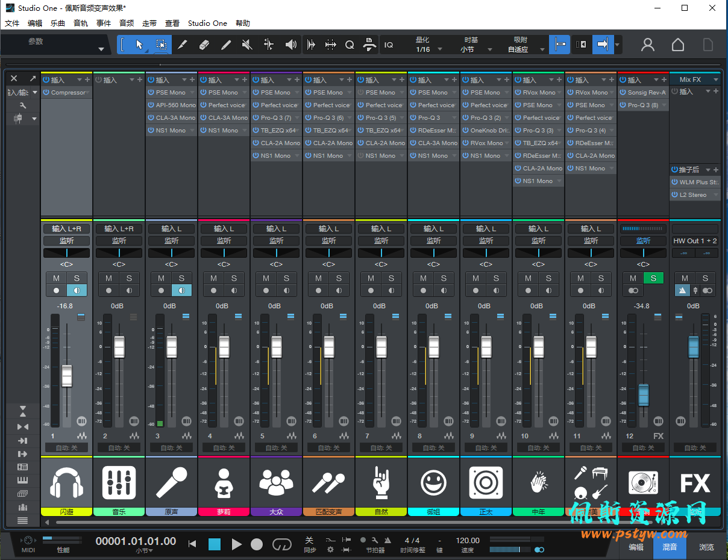The width and height of the screenshot is (728, 560).
Task: Click the microphone icon of channel 原声
Action: (171, 483)
